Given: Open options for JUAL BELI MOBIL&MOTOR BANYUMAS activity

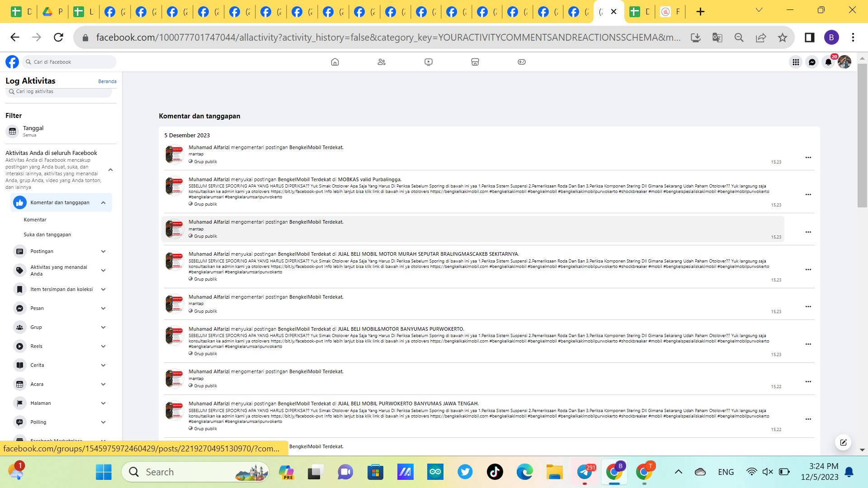Looking at the screenshot, I should 808,344.
